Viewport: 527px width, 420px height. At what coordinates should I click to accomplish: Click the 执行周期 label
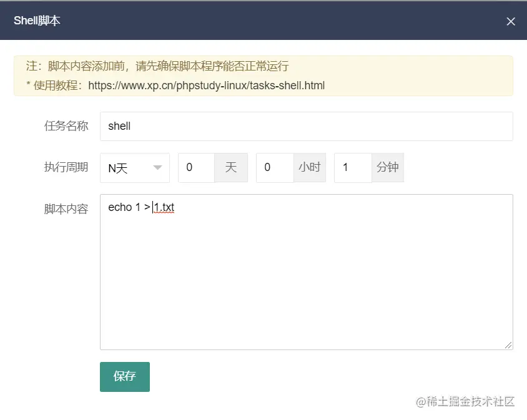click(66, 167)
